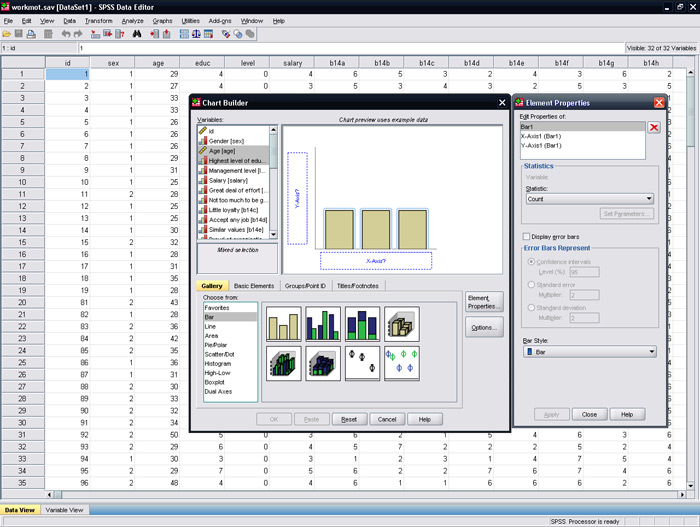Select the Clustered 3-D Bar chart thumbnail
This screenshot has height=527, width=700.
283,363
